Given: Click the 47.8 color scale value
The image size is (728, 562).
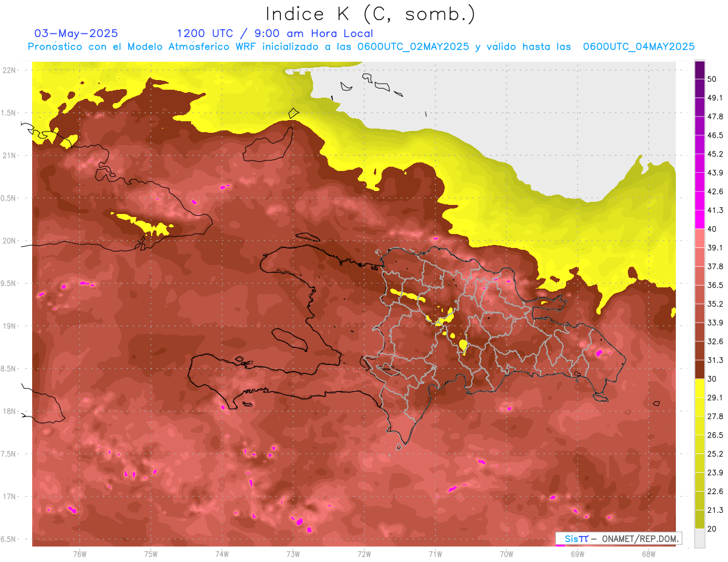Looking at the screenshot, I should click(715, 116).
